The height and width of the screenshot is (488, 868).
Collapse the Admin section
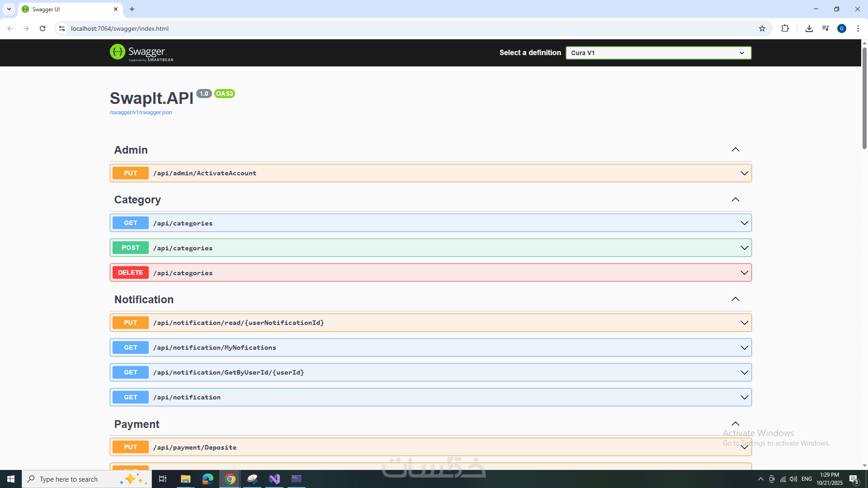click(735, 150)
